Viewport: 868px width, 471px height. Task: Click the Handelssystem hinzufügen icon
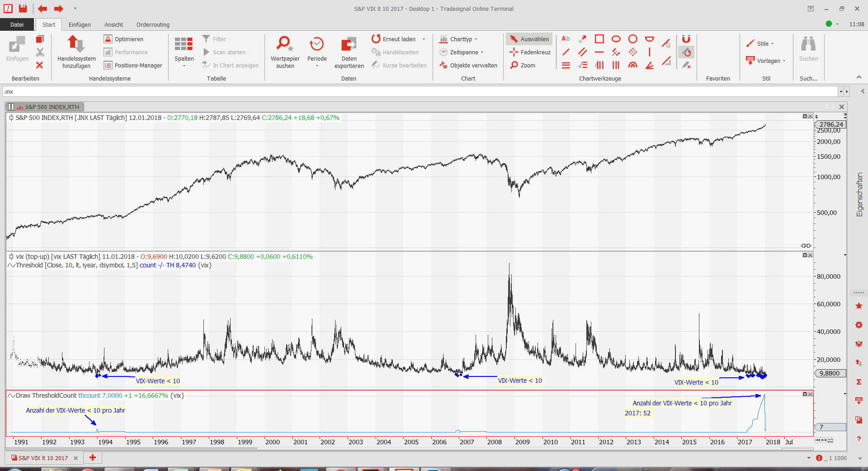[76, 44]
